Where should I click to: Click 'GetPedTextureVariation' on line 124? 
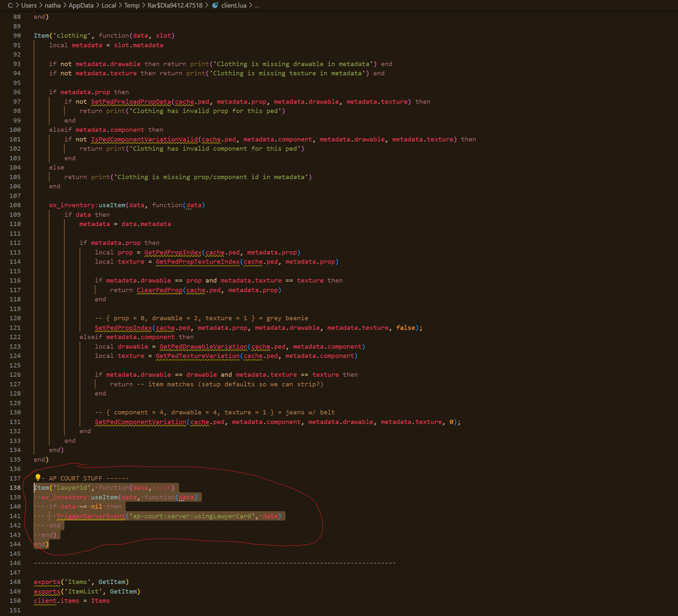click(198, 356)
